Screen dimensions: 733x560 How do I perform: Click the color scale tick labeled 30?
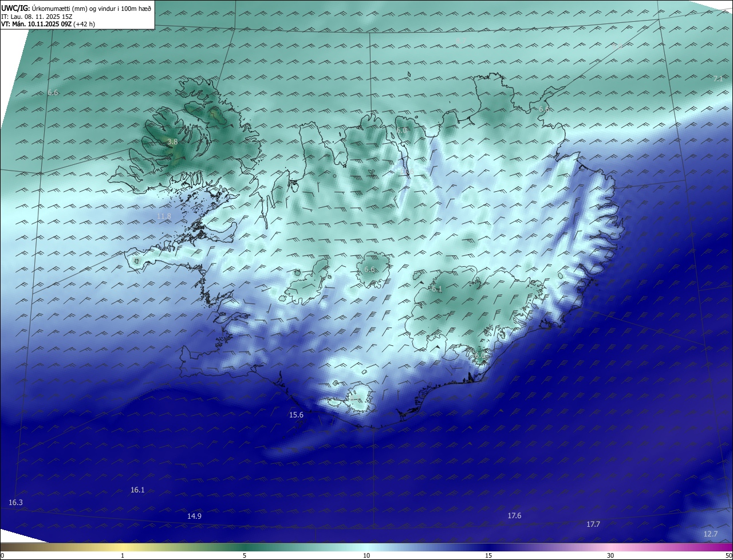click(610, 555)
